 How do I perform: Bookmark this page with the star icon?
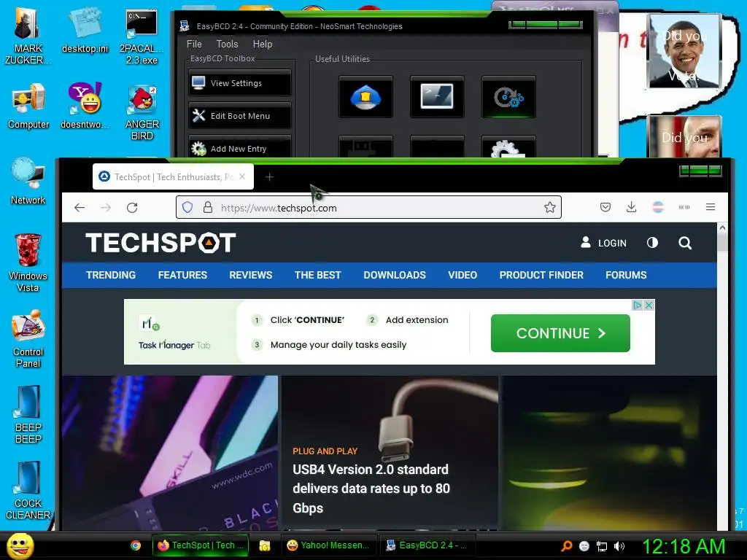click(x=550, y=207)
